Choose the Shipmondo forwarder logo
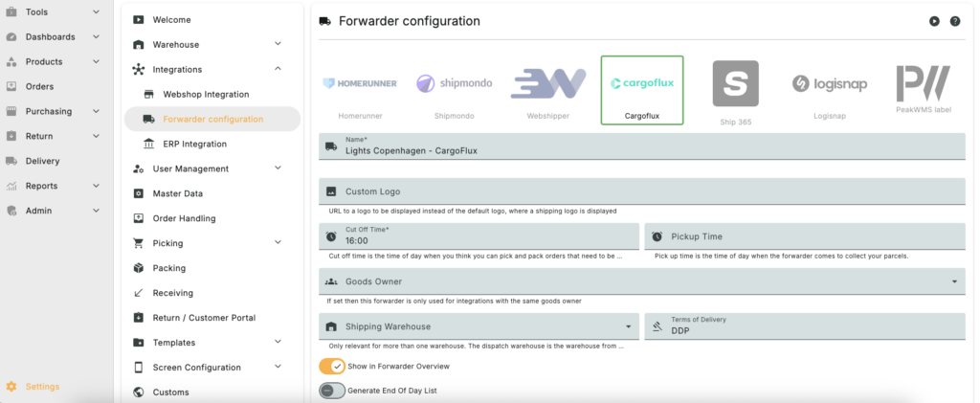 [x=455, y=83]
